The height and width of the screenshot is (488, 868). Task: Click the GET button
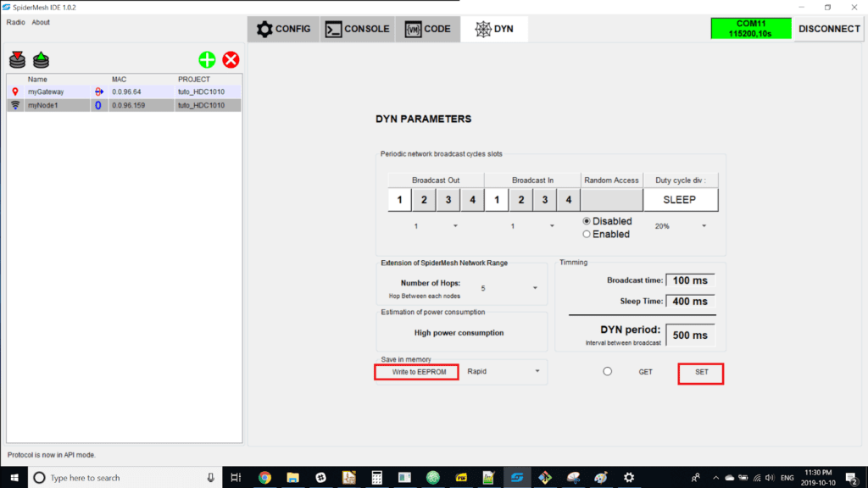pos(645,373)
